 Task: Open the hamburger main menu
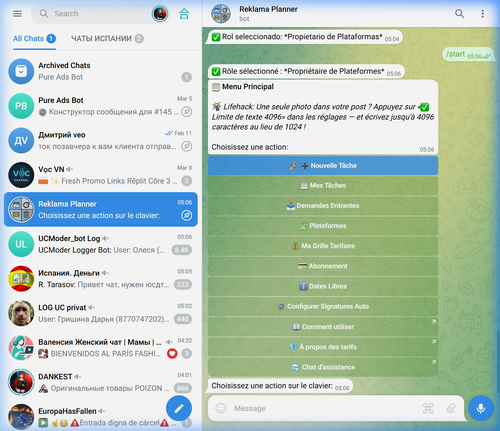point(17,14)
